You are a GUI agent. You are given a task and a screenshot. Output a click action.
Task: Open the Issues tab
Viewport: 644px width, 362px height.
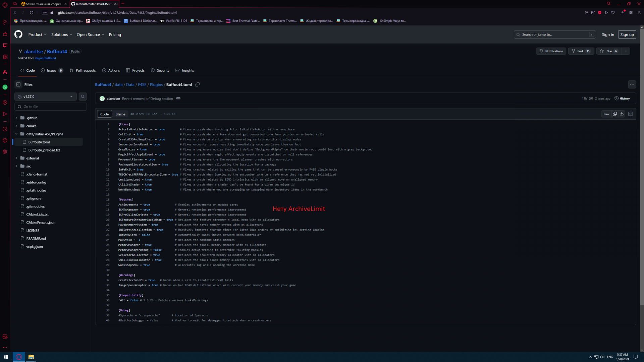pyautogui.click(x=52, y=70)
